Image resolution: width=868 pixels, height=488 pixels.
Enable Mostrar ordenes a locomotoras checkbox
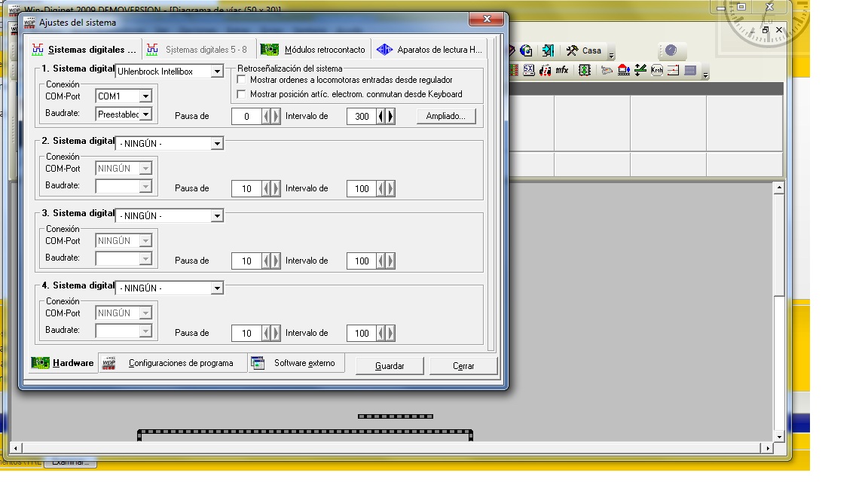click(241, 80)
